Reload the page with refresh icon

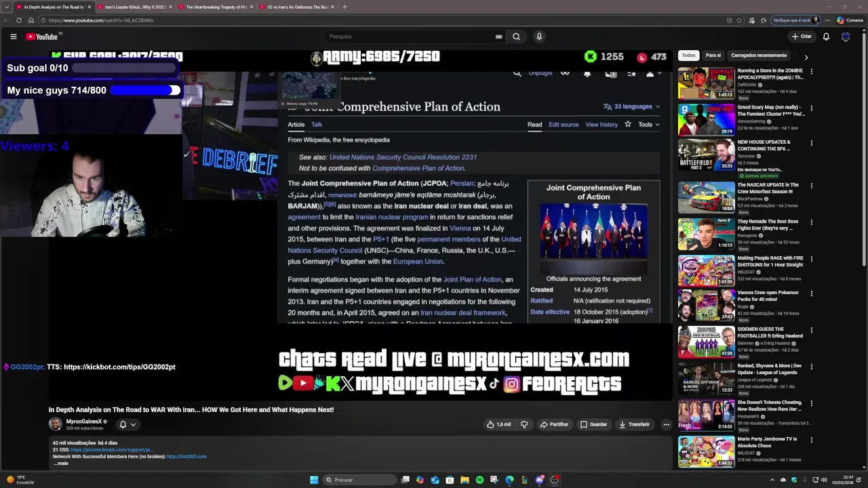(x=19, y=20)
